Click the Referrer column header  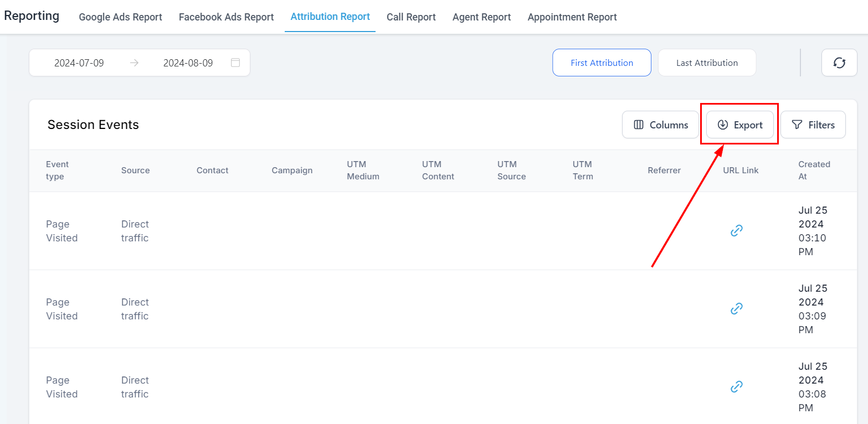pos(664,170)
